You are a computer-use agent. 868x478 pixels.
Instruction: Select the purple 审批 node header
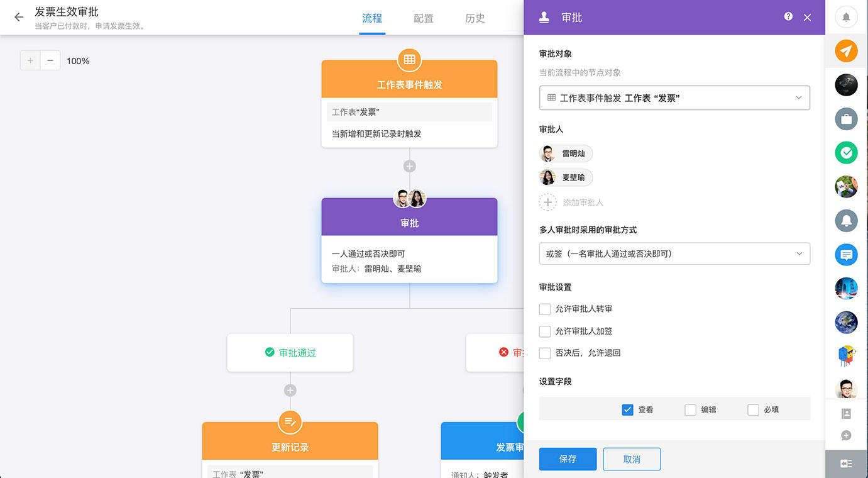tap(409, 217)
